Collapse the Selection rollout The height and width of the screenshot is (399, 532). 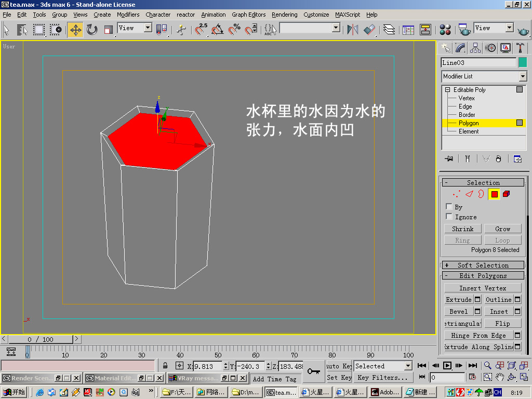coord(483,182)
